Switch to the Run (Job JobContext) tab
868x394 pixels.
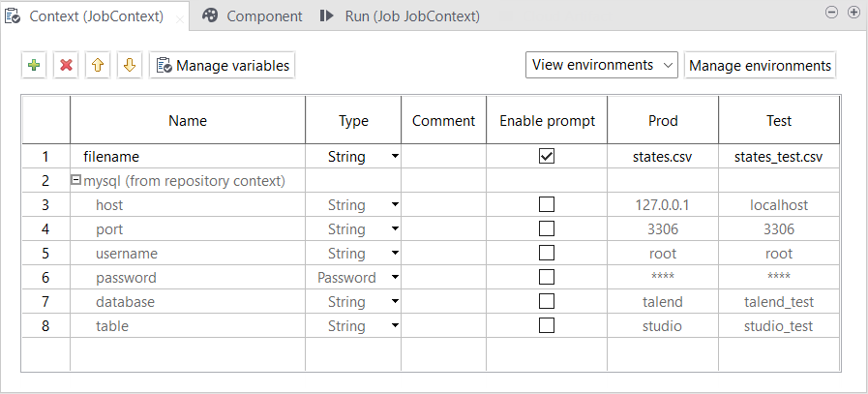click(411, 16)
